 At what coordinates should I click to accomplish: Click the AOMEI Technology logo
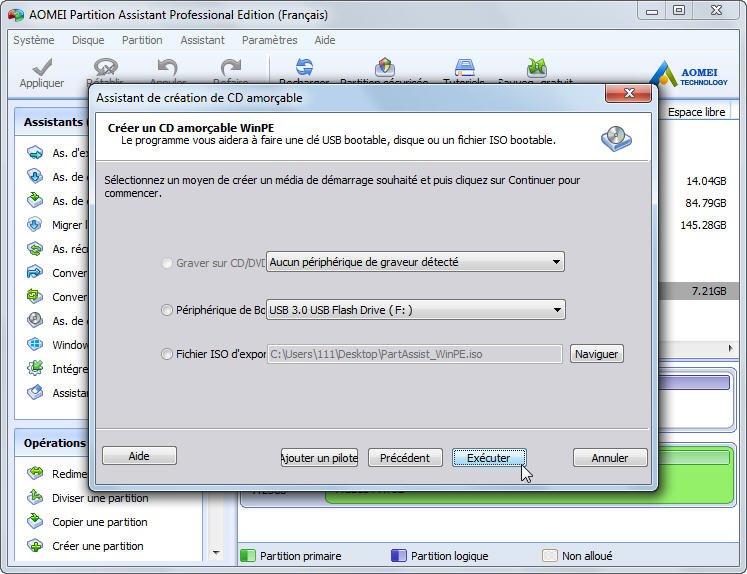(x=688, y=74)
